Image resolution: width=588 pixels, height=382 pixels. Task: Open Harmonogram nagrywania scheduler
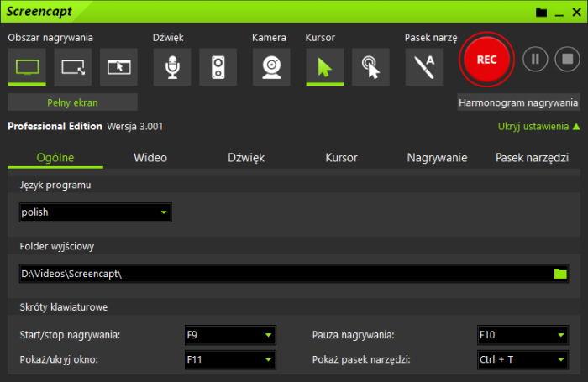[x=518, y=102]
